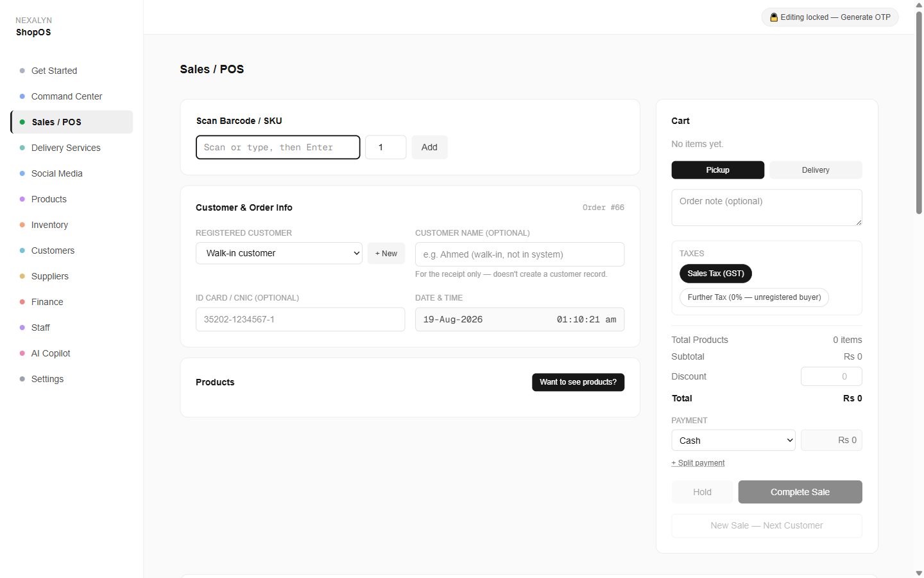Image resolution: width=924 pixels, height=578 pixels.
Task: Click the ID Card / CNIC field
Action: tap(300, 319)
